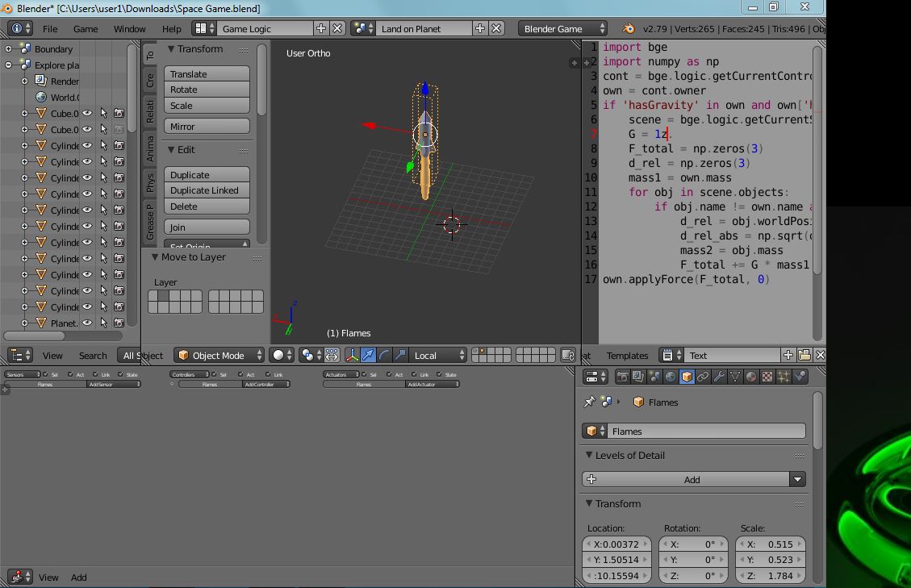Click the Duplicate Linked button
The image size is (911, 588).
(x=207, y=190)
